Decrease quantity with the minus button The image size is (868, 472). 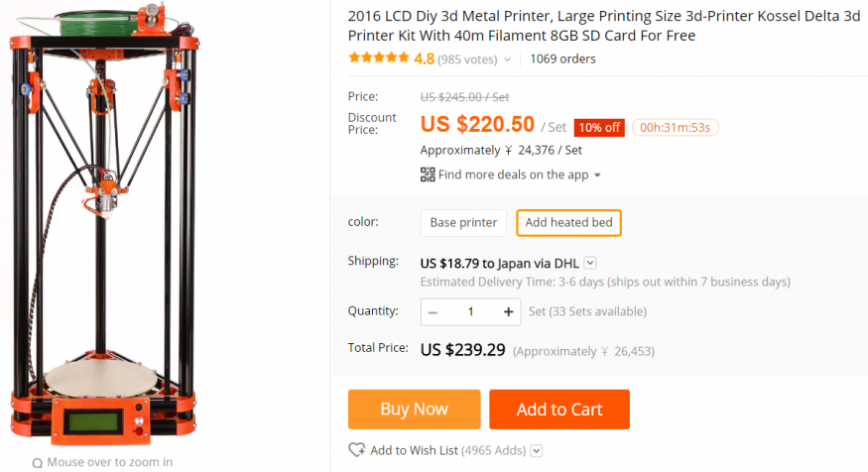pyautogui.click(x=434, y=311)
